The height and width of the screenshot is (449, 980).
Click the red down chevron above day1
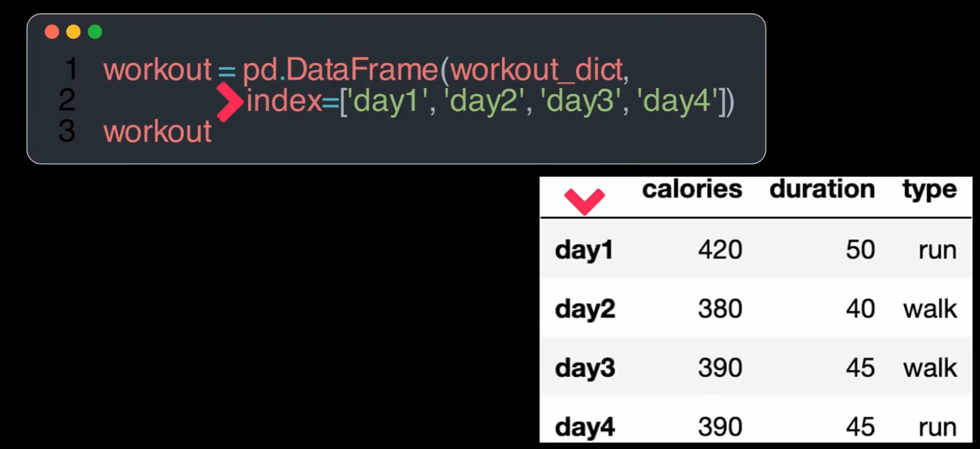click(x=584, y=201)
